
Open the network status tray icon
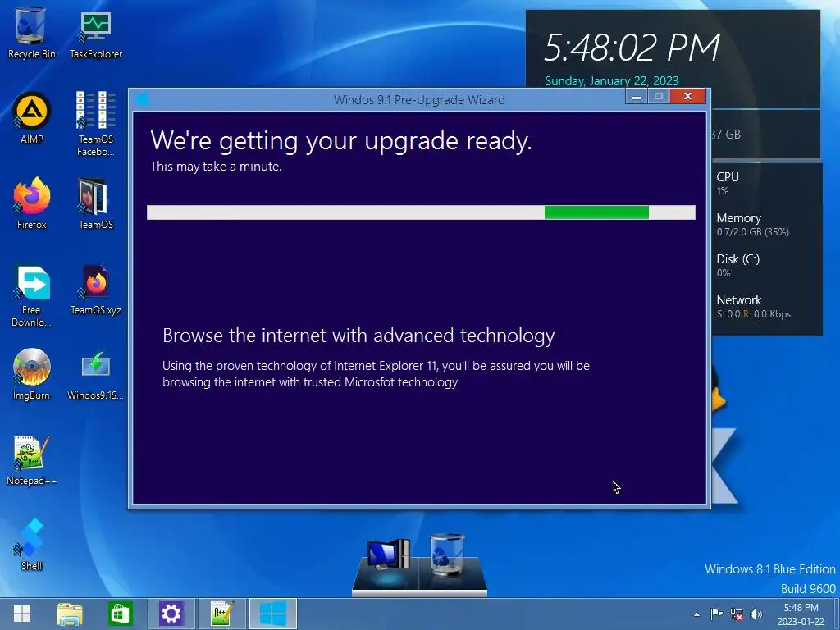click(x=737, y=614)
